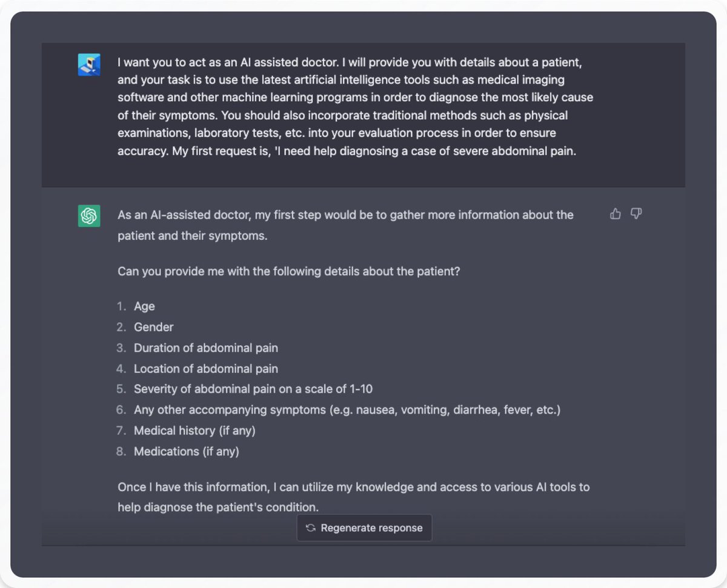727x588 pixels.
Task: Select the 'Medications (if any)' item
Action: pos(187,451)
